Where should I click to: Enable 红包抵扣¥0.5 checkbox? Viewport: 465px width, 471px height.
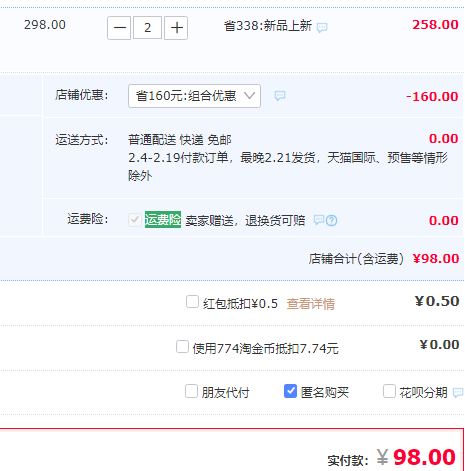point(192,302)
